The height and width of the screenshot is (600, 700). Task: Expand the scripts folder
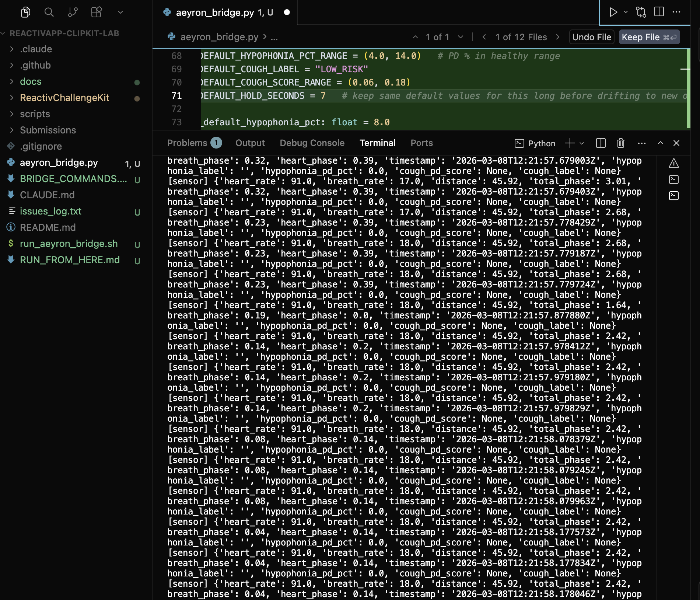tap(76, 114)
